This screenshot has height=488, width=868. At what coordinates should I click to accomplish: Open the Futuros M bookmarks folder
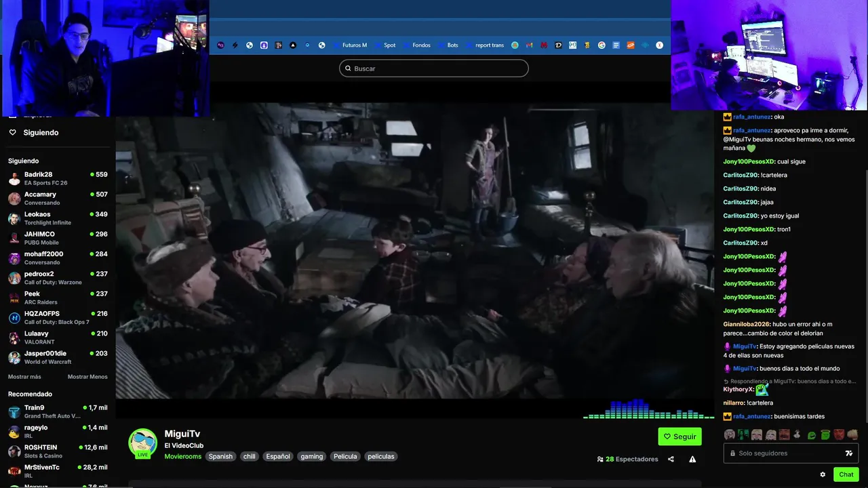(349, 45)
